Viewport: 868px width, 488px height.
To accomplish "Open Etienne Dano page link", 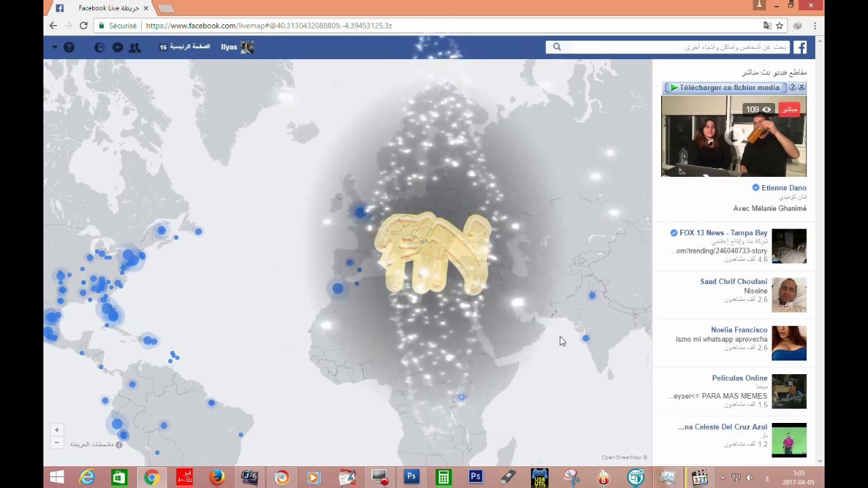I will tap(783, 188).
